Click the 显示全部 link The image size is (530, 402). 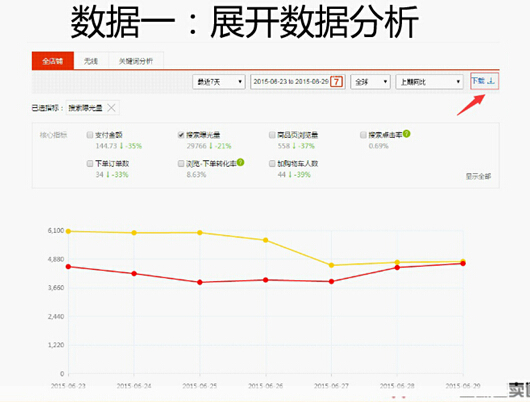pos(478,176)
